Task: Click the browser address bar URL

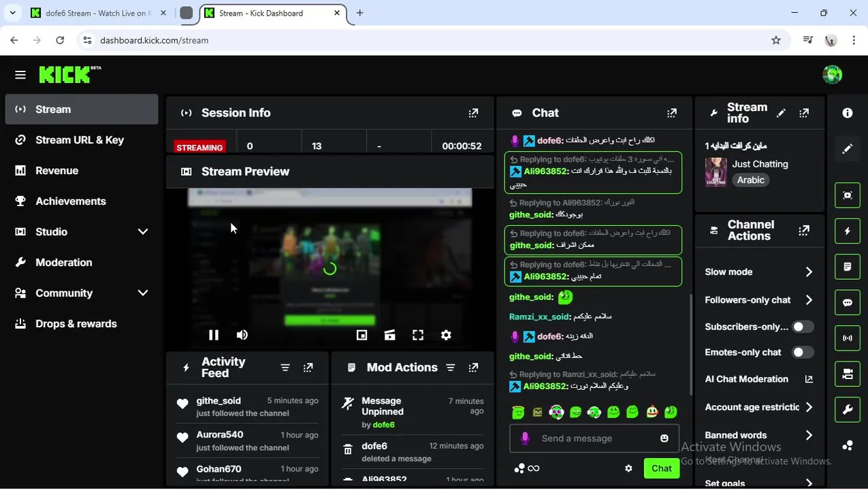Action: (x=154, y=40)
